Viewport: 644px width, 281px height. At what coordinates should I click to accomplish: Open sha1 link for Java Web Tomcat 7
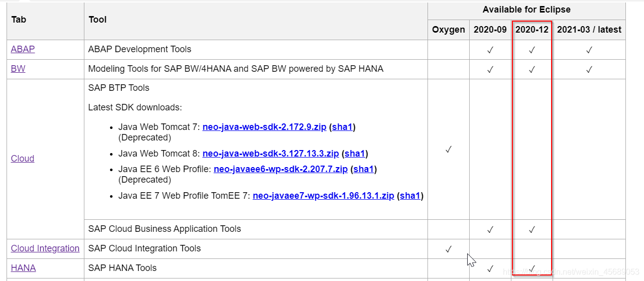(x=342, y=127)
